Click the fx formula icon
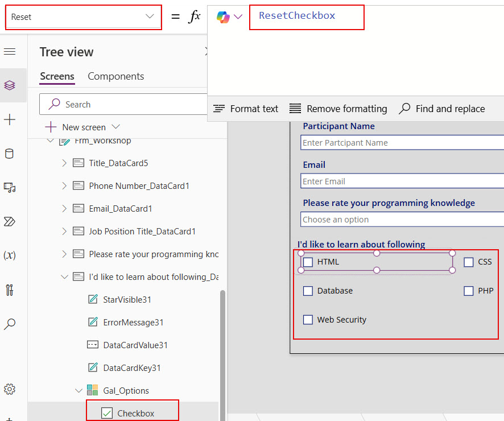This screenshot has height=421, width=504. point(195,16)
